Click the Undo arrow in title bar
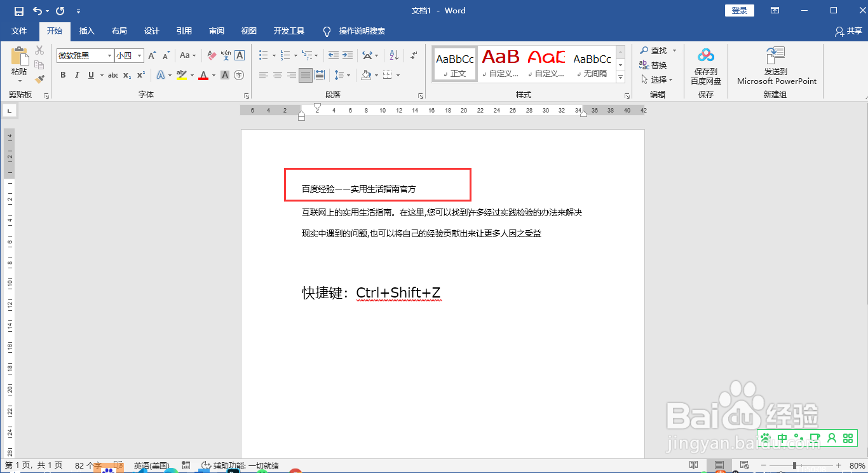 coord(37,11)
